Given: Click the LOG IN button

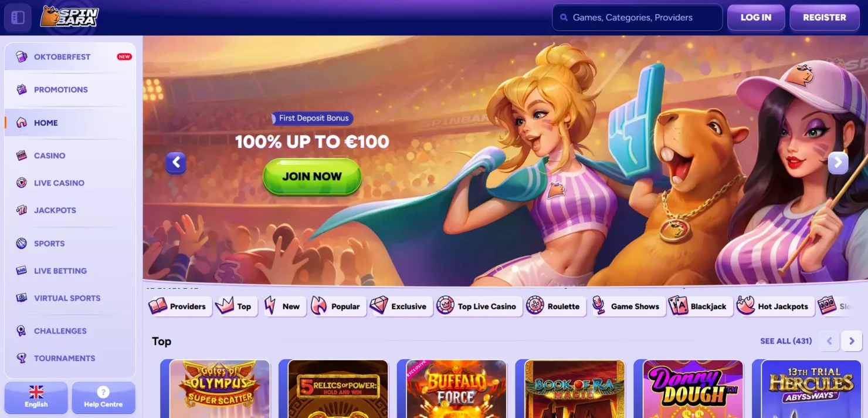Looking at the screenshot, I should [756, 18].
